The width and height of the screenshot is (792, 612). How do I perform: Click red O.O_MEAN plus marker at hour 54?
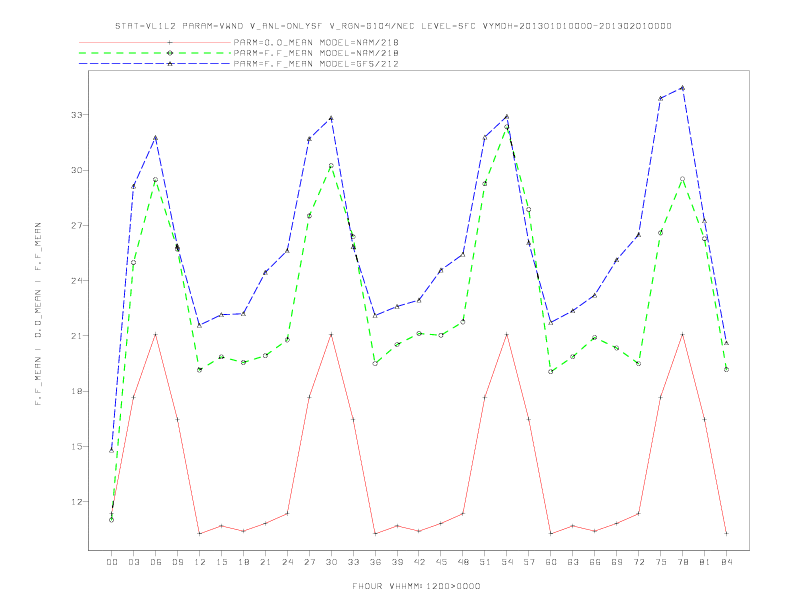pos(507,334)
